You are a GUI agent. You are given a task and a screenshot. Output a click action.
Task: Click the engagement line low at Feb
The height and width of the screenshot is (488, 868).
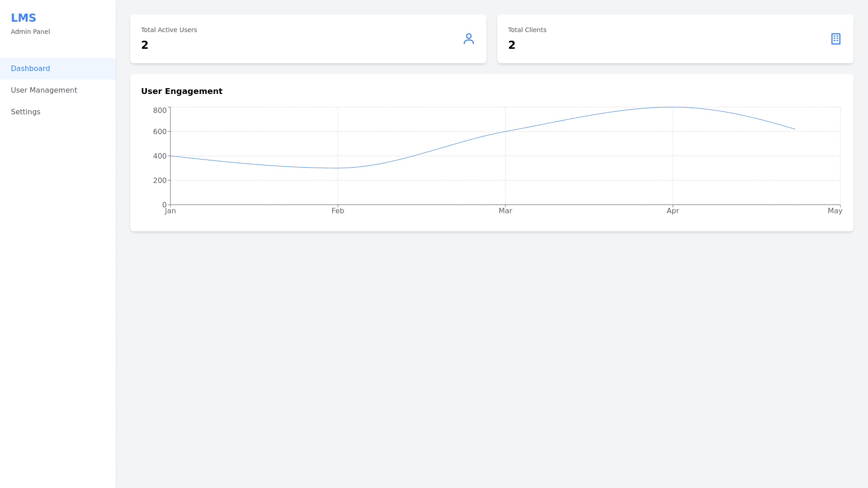tap(338, 168)
